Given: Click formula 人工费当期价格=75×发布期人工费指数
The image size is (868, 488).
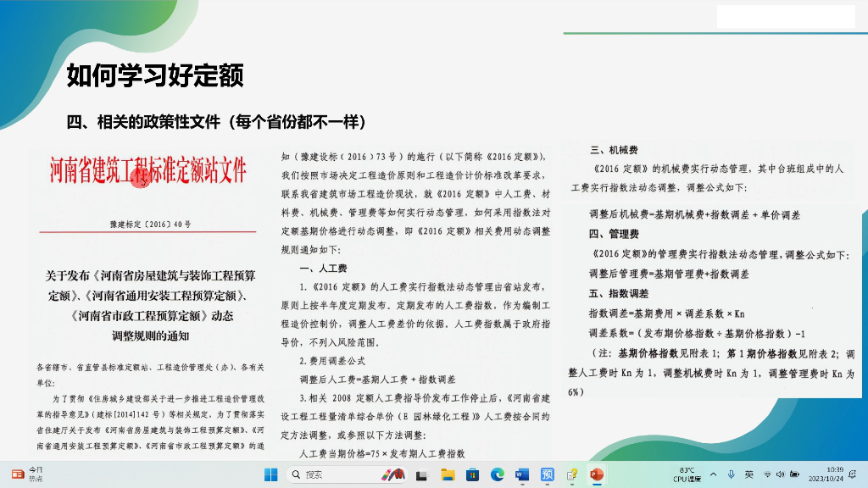Looking at the screenshot, I should (x=382, y=454).
